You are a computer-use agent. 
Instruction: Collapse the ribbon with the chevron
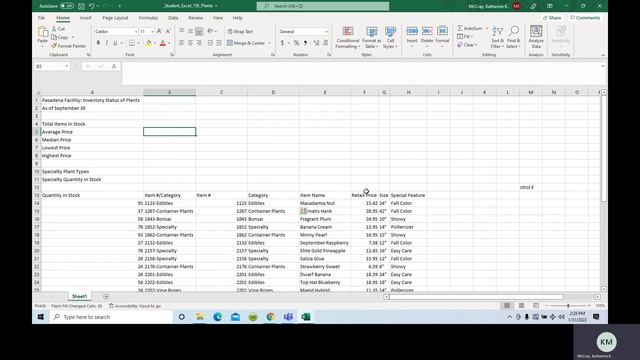coord(603,55)
